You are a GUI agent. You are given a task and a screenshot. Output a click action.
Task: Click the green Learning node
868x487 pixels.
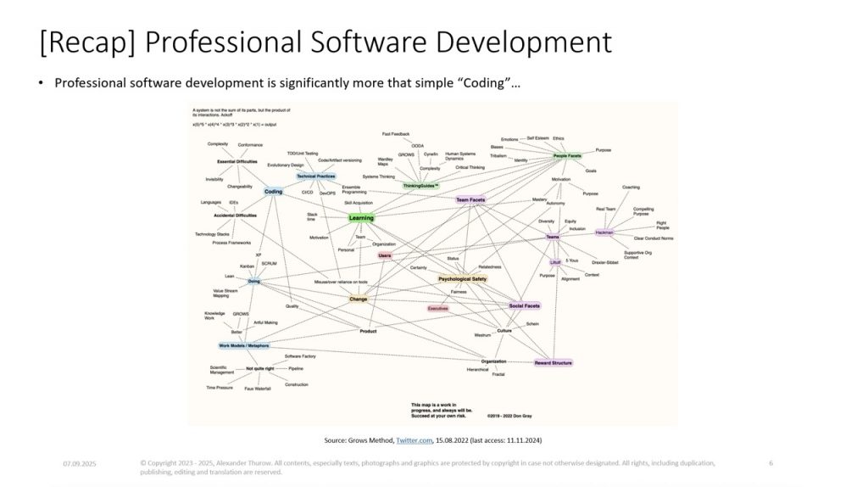(x=361, y=218)
